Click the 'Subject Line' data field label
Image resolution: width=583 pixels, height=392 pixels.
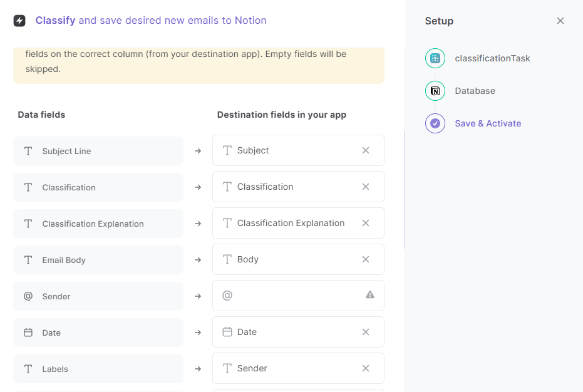tap(66, 151)
